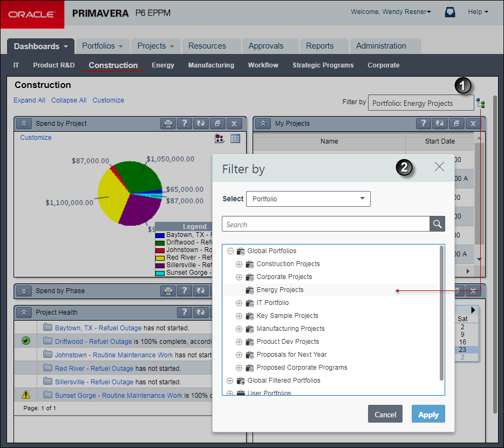Image resolution: width=504 pixels, height=448 pixels.
Task: Expand the Manufacturing Projects node
Action: [x=239, y=329]
